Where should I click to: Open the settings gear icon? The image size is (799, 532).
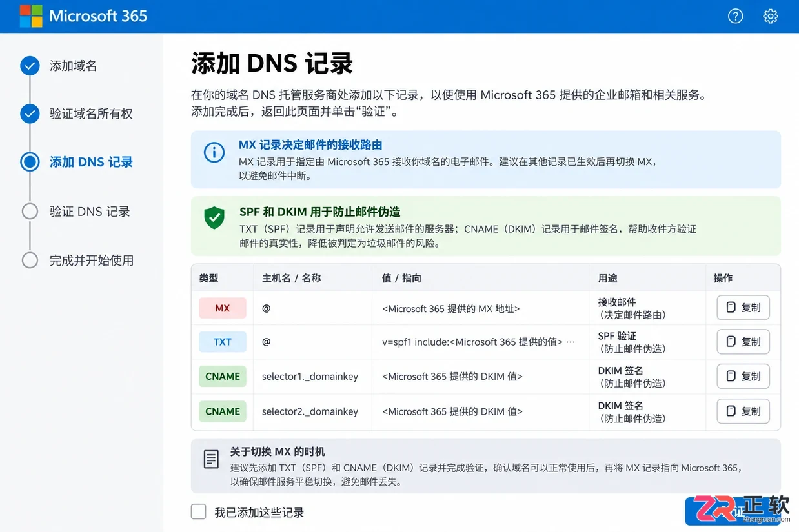coord(771,16)
